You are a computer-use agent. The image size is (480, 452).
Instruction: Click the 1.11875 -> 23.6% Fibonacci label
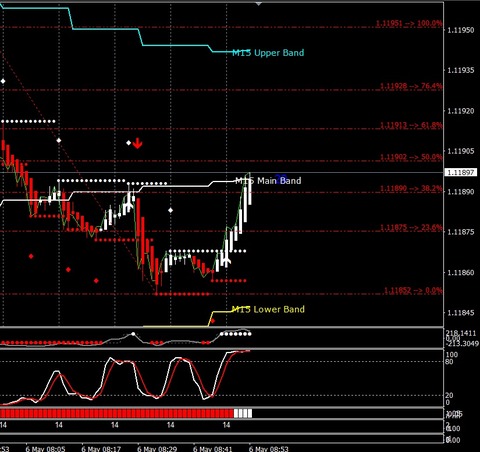pos(411,227)
